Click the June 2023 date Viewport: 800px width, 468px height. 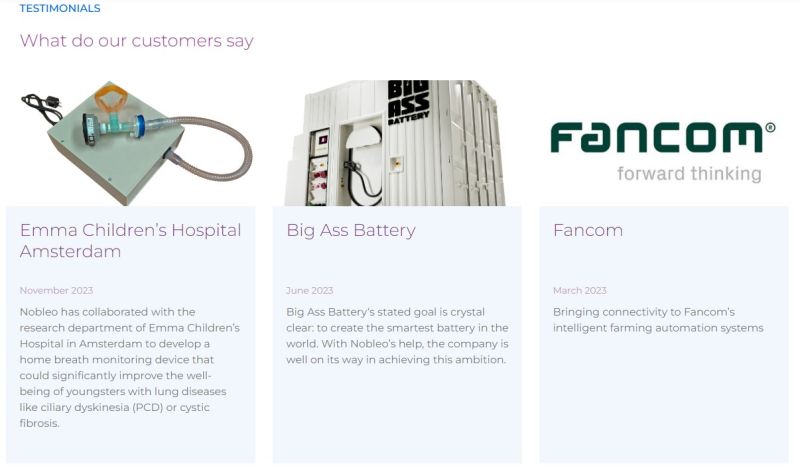(x=310, y=291)
